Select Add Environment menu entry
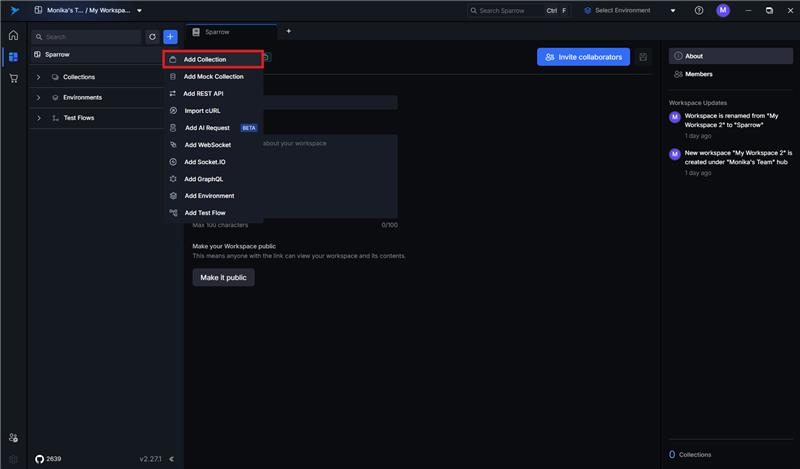The image size is (800, 469). point(213,196)
